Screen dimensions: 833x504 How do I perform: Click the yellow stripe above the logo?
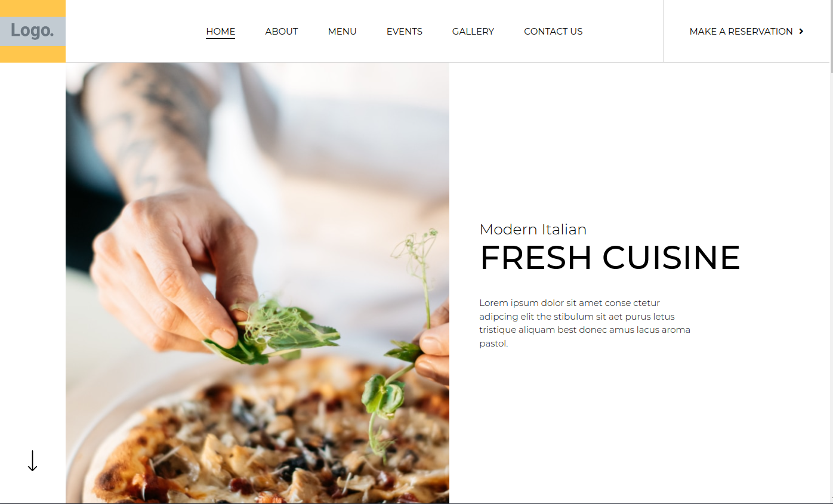point(33,8)
